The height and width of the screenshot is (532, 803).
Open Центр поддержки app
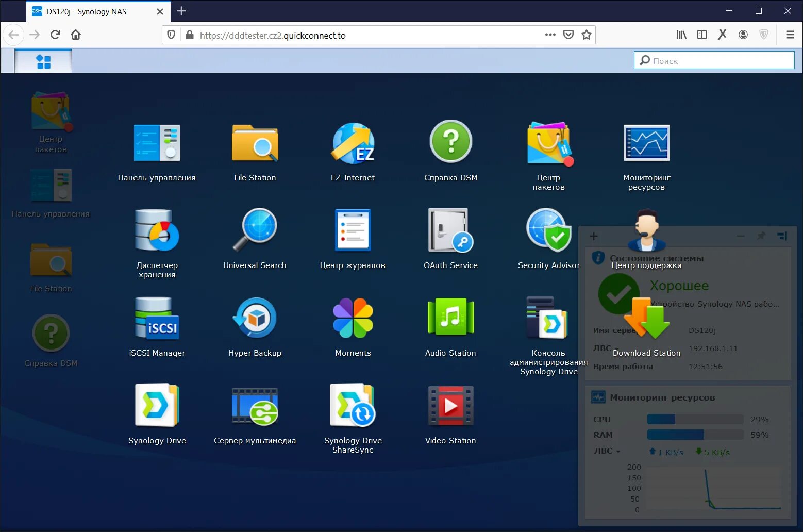click(x=646, y=230)
